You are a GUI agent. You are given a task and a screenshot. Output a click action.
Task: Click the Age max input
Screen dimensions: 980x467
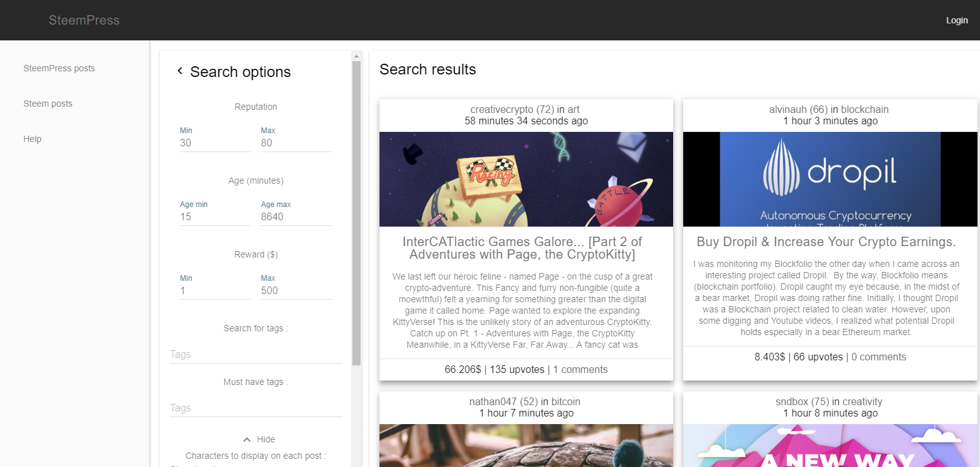point(296,217)
